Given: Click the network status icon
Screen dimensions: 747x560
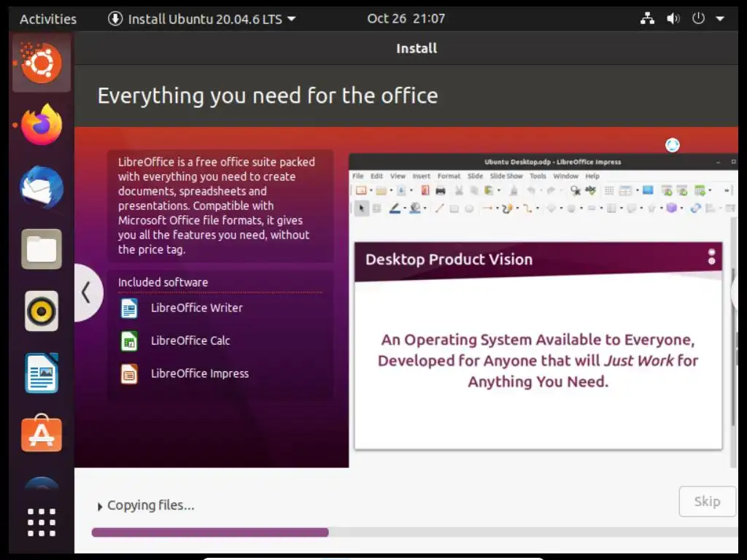Looking at the screenshot, I should tap(647, 18).
